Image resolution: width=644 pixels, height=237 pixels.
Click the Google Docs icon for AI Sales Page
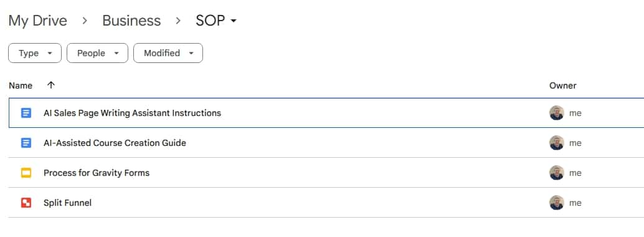26,113
